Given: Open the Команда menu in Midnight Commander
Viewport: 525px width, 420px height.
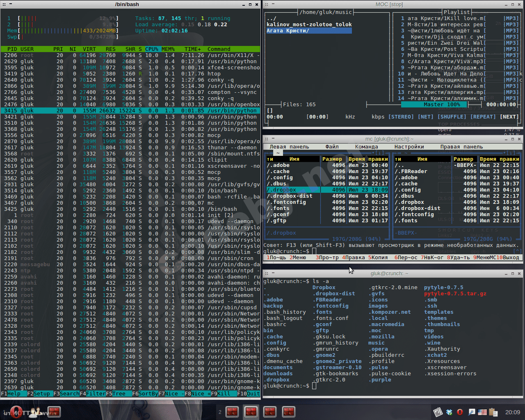Looking at the screenshot, I should click(366, 147).
